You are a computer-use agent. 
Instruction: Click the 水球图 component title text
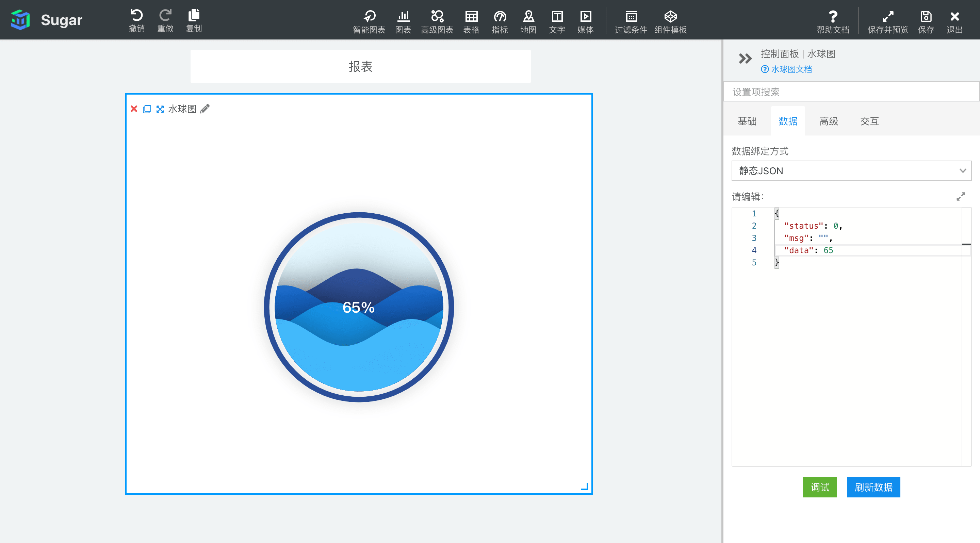tap(182, 109)
